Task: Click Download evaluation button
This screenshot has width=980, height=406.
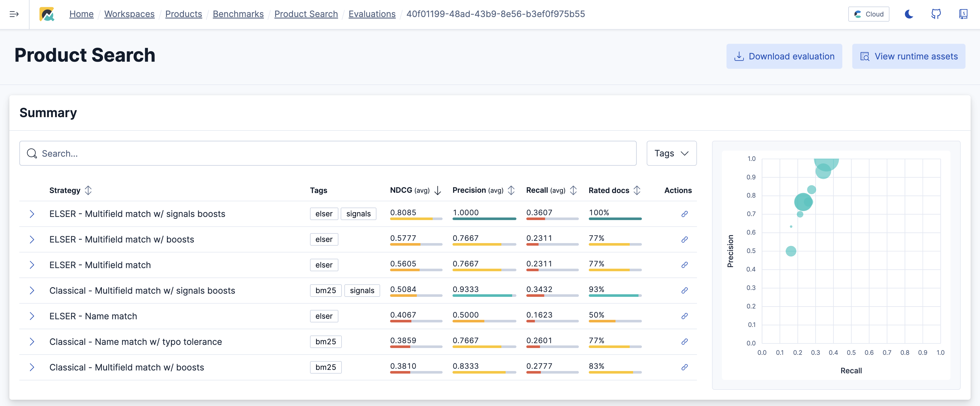Action: coord(784,56)
